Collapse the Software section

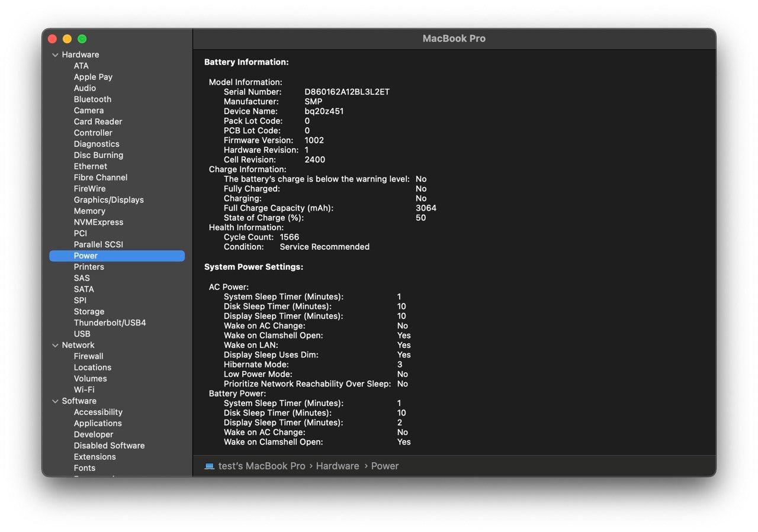pyautogui.click(x=55, y=401)
